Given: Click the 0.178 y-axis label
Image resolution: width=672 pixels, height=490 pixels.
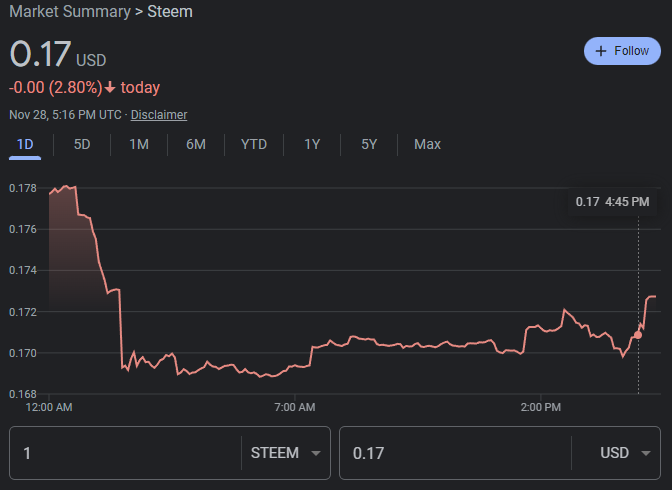Looking at the screenshot, I should 23,188.
